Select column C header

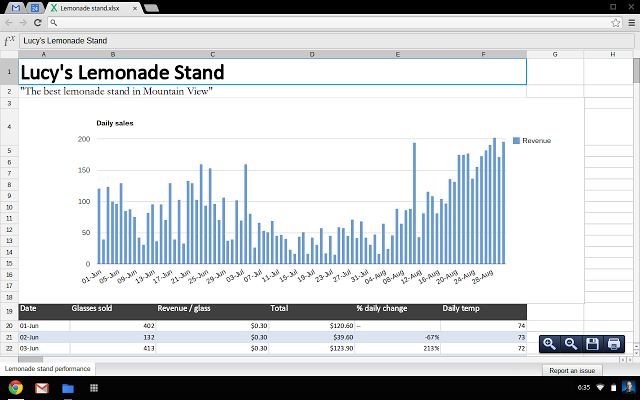(x=212, y=54)
